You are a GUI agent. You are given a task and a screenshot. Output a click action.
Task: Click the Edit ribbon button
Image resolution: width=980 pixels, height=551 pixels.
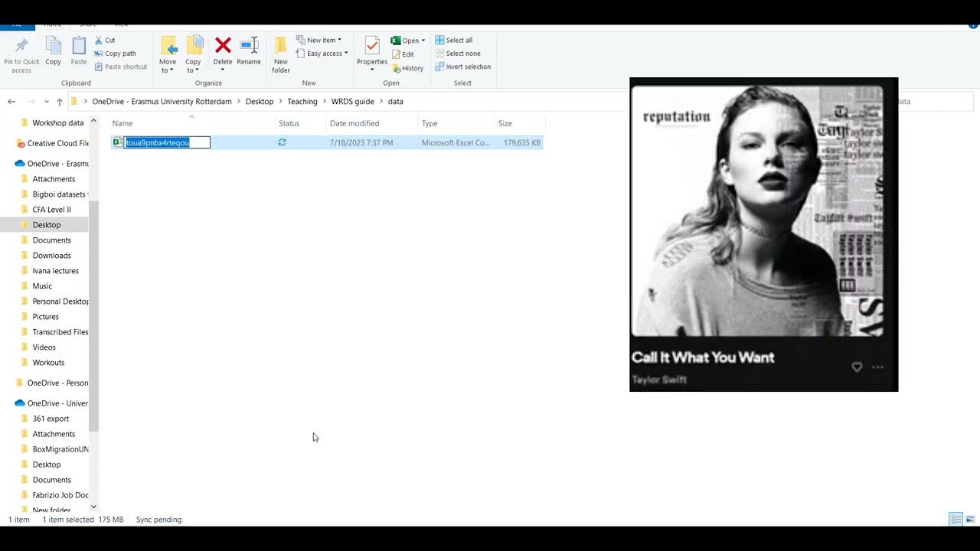pyautogui.click(x=403, y=54)
